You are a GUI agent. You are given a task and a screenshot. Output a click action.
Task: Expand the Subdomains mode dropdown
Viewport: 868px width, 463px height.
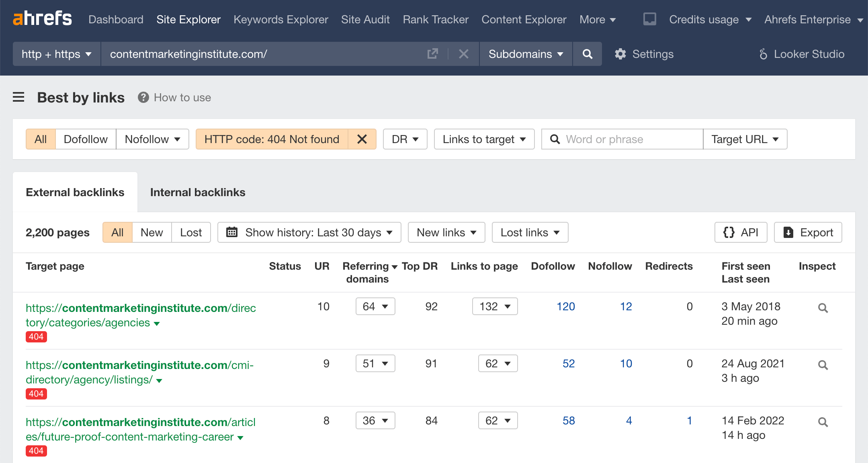pos(526,54)
